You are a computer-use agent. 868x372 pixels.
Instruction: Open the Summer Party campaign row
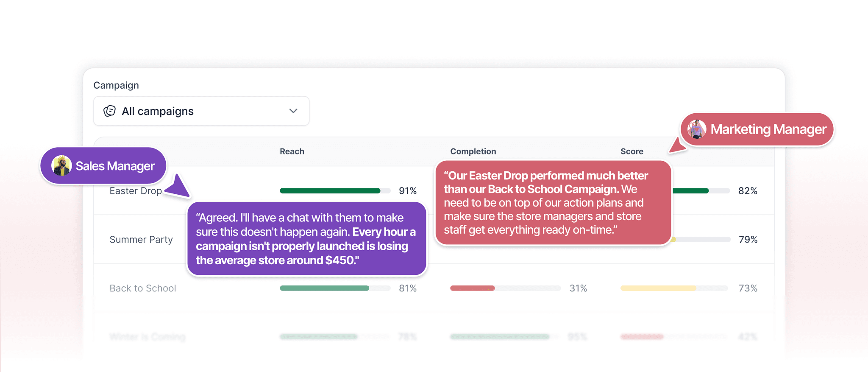coord(141,240)
